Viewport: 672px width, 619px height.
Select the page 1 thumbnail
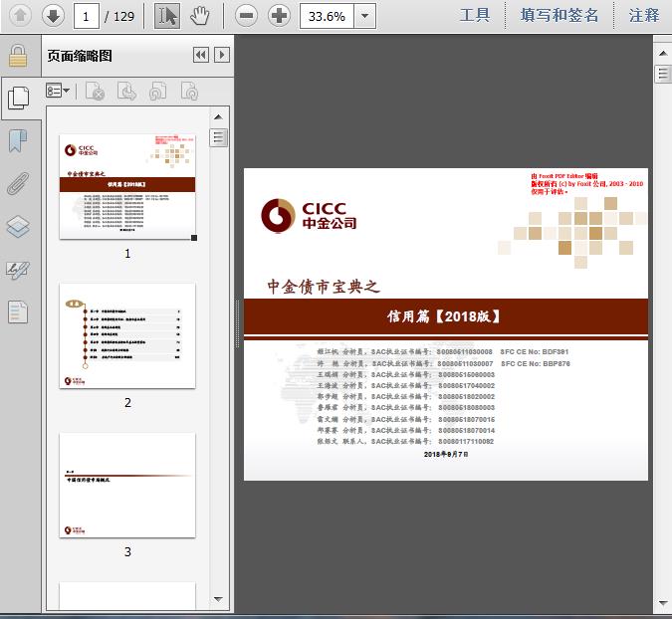(127, 187)
